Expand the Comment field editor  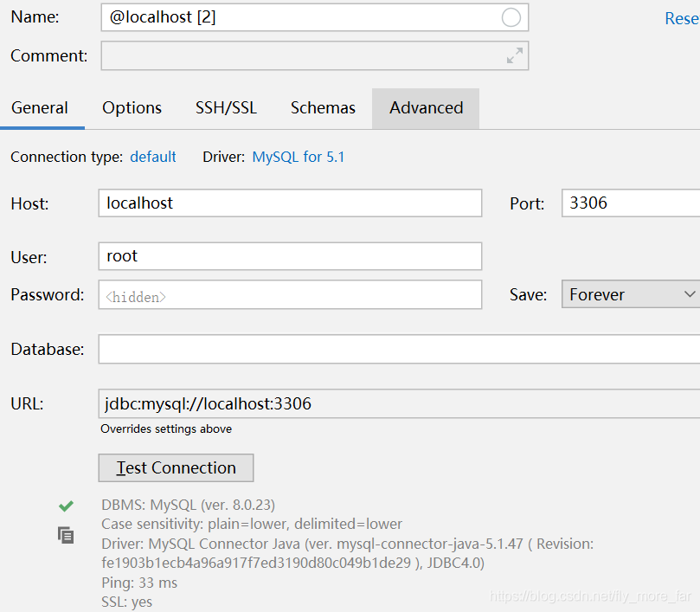(x=514, y=55)
